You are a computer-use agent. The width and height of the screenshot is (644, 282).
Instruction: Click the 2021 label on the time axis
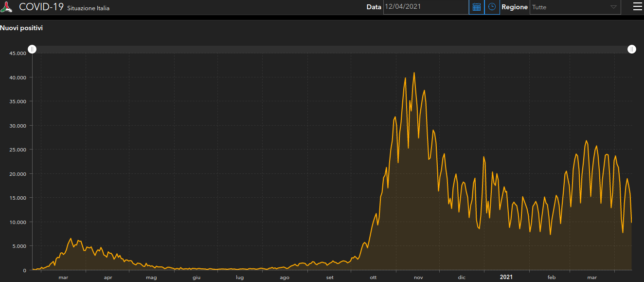point(506,277)
